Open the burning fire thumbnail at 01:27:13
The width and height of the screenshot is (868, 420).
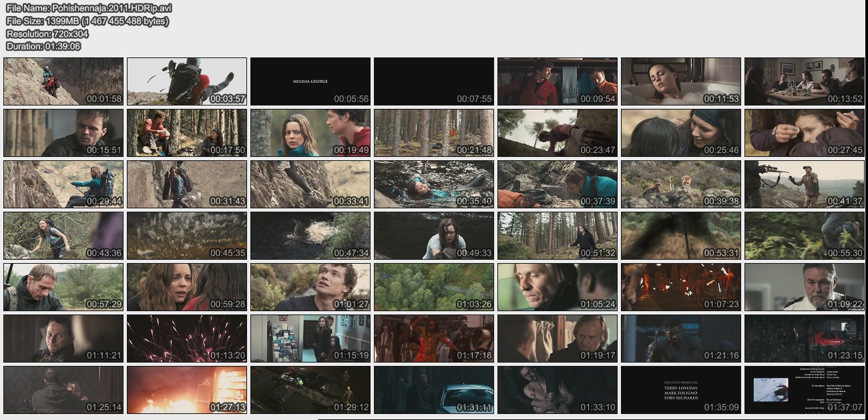[x=187, y=390]
